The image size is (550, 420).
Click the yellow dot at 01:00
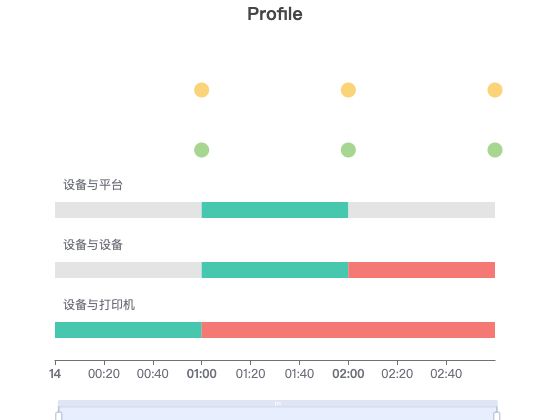(202, 90)
